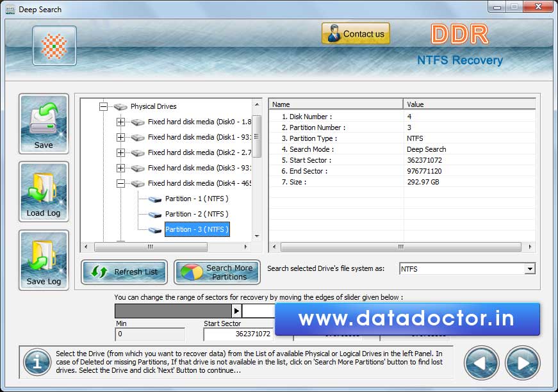Click right arrow of drive tree horizontal scrollbar
Image resolution: width=558 pixels, height=392 pixels.
point(245,247)
